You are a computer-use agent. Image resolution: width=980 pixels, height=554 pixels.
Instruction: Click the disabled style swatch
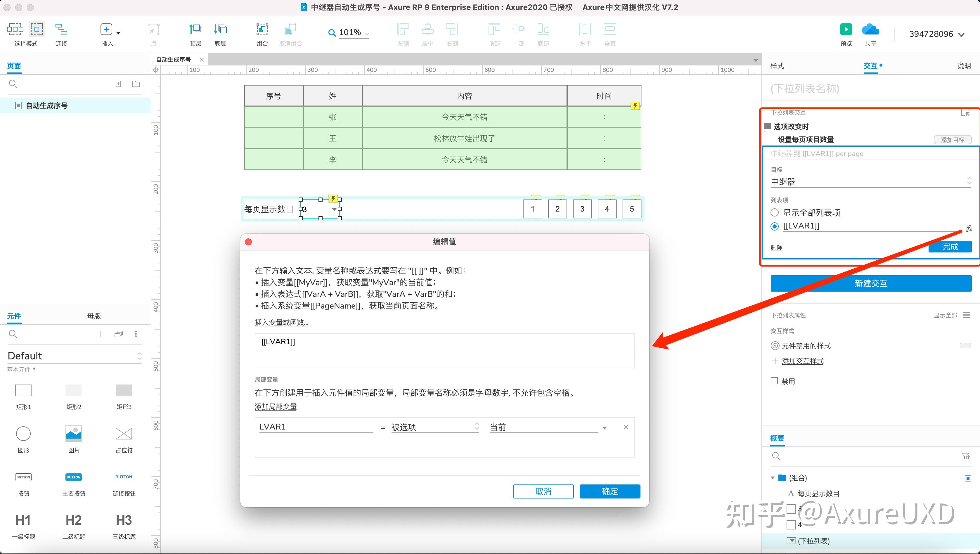click(x=965, y=345)
